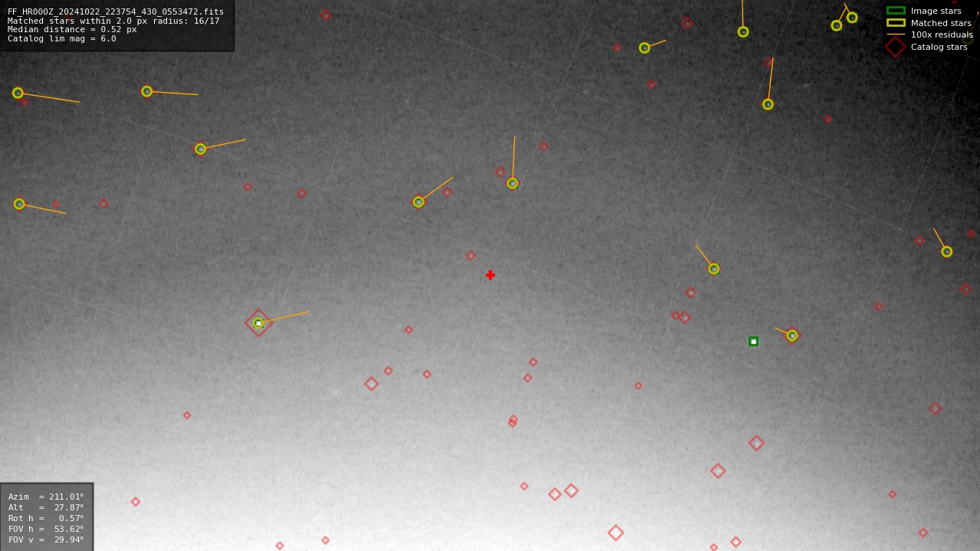Click the FF_HR000Z_20241022 fits file name
Image resolution: width=980 pixels, height=551 pixels.
pos(116,11)
